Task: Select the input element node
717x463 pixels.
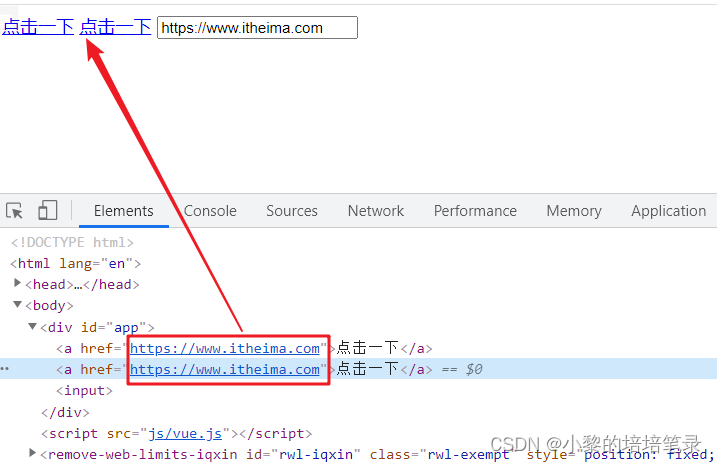Action: point(84,391)
